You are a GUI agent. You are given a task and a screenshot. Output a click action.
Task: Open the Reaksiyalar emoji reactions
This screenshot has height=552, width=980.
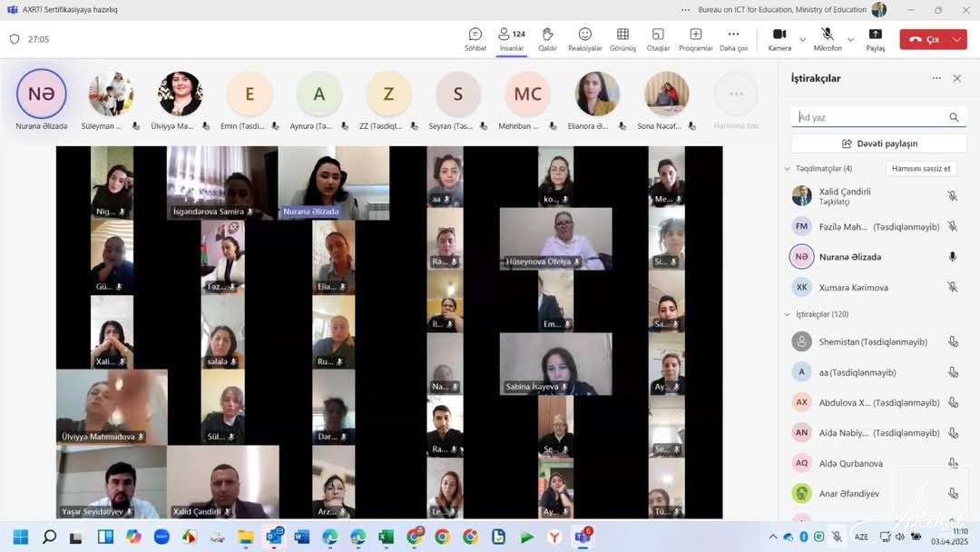(584, 38)
